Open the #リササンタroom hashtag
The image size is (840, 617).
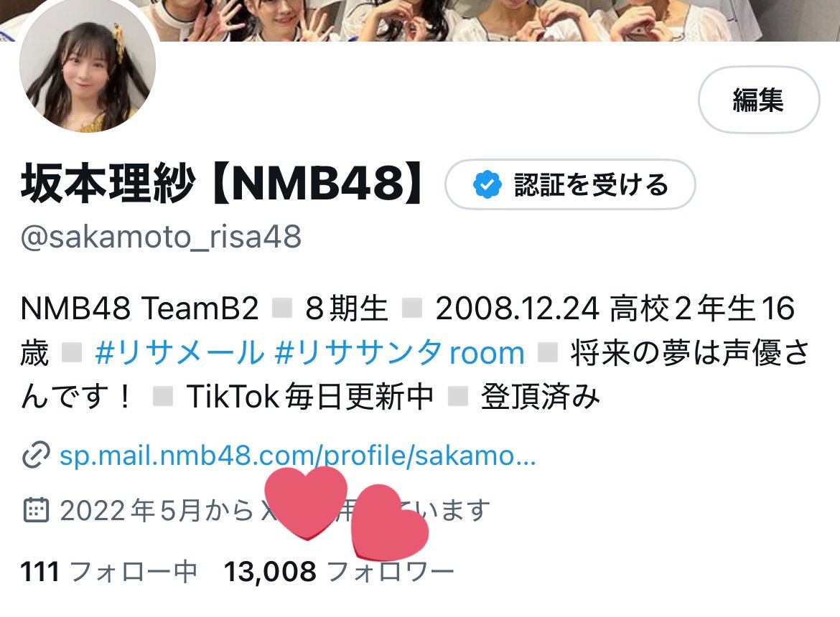[x=400, y=353]
